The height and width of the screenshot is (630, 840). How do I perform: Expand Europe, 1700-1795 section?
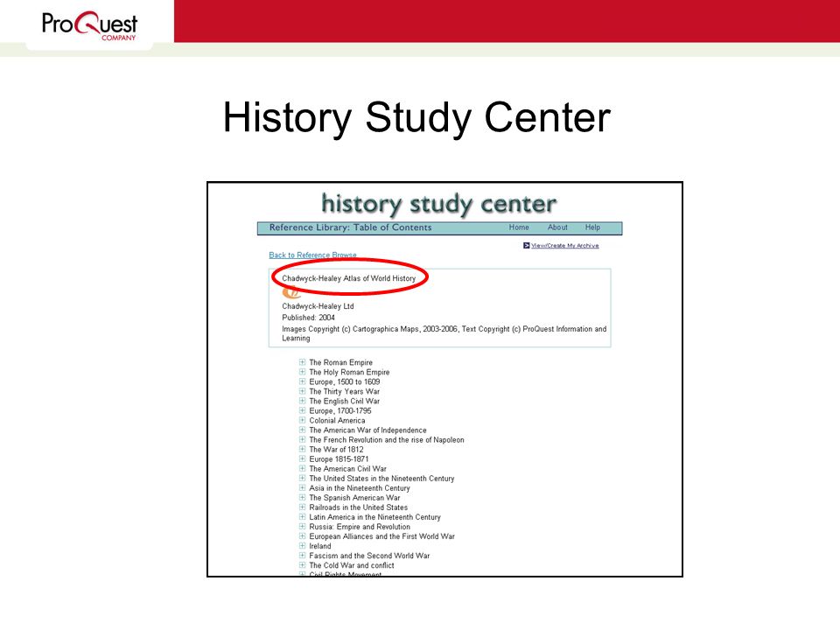click(302, 410)
